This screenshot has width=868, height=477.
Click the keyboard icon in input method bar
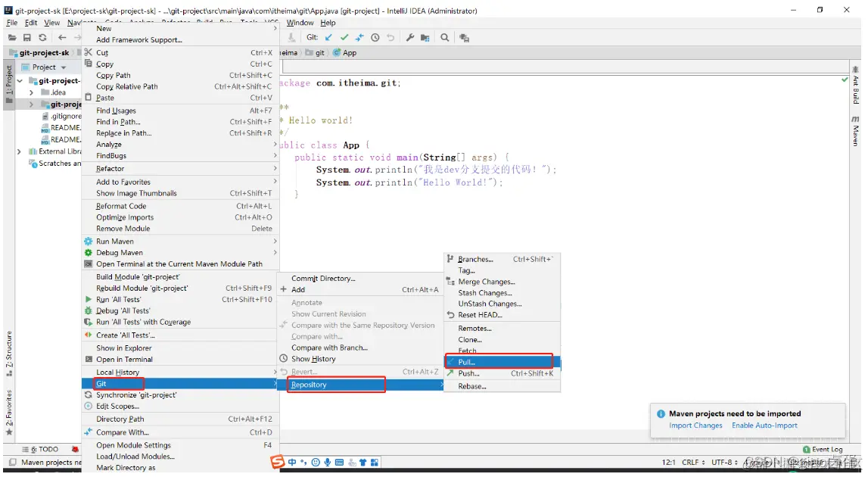click(339, 462)
